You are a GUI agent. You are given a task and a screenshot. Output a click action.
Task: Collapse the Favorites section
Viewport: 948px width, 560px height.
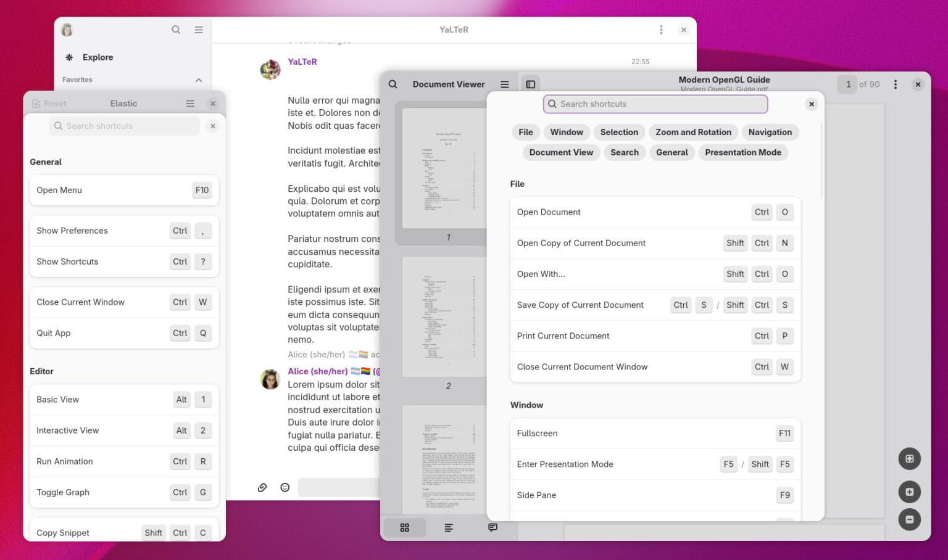(x=199, y=80)
